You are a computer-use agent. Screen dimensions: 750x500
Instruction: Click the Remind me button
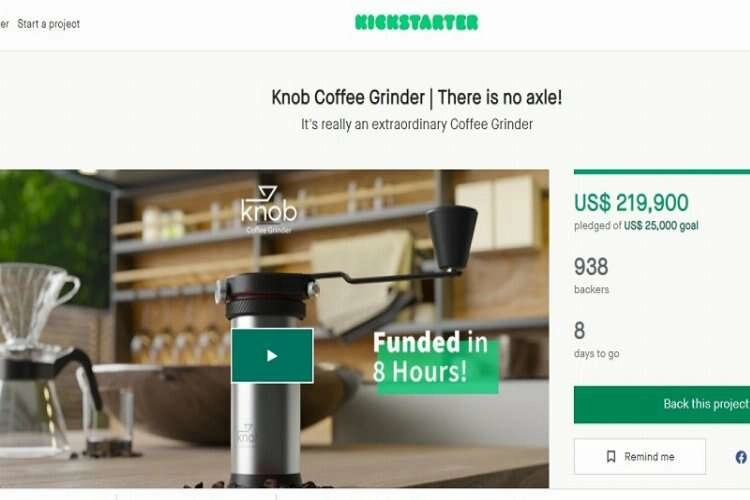(640, 456)
